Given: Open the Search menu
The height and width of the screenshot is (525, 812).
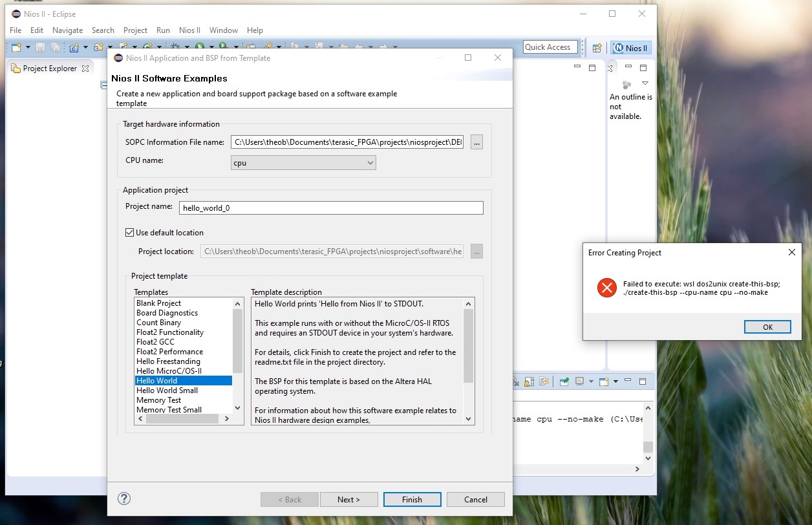Looking at the screenshot, I should 103,30.
